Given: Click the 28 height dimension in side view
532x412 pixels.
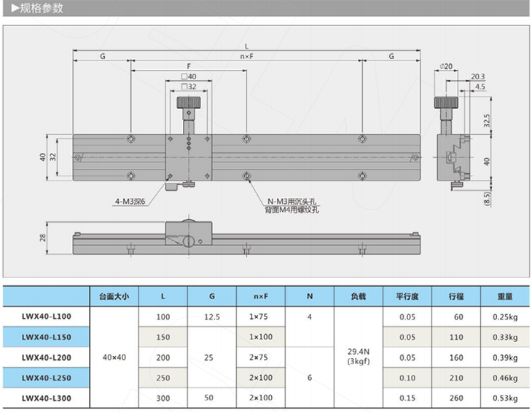Looking at the screenshot, I should (43, 238).
